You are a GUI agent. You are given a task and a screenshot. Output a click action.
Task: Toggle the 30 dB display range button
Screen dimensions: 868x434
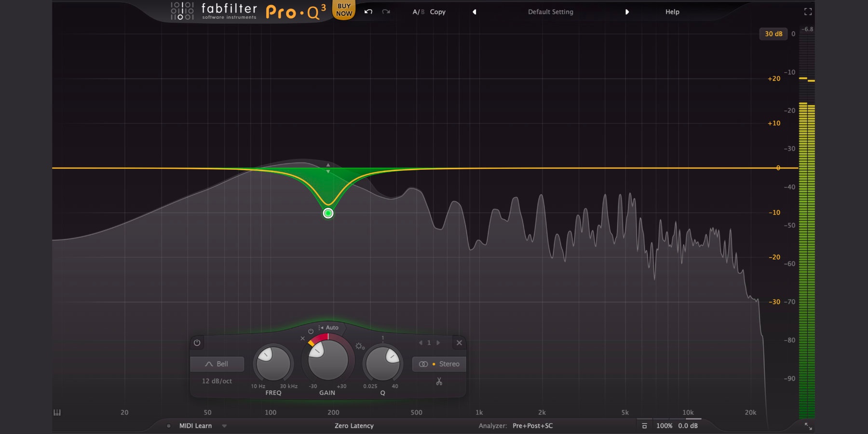774,34
